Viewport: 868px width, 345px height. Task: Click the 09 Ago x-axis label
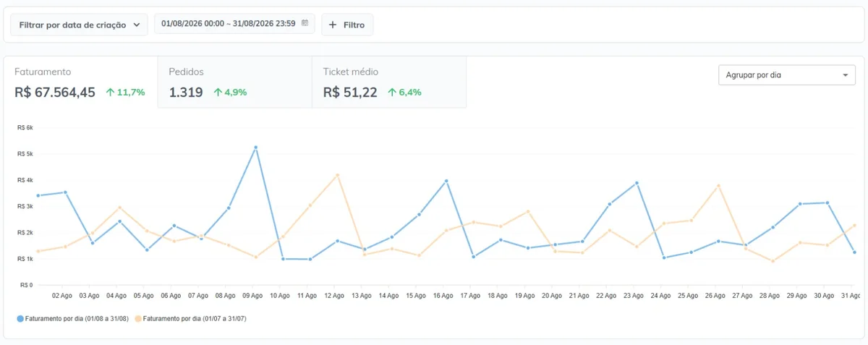coord(252,296)
